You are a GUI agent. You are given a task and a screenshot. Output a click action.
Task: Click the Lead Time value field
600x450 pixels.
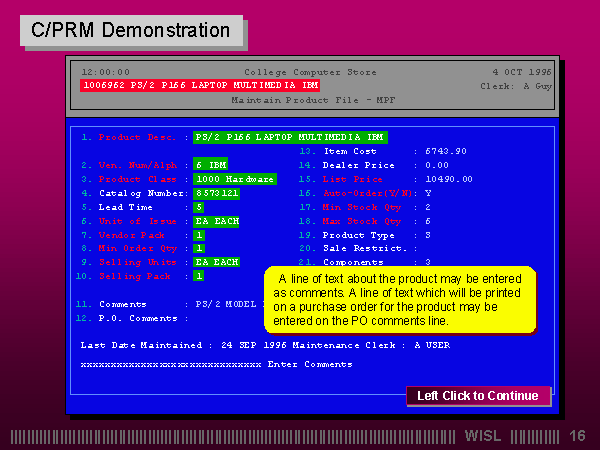pyautogui.click(x=199, y=206)
